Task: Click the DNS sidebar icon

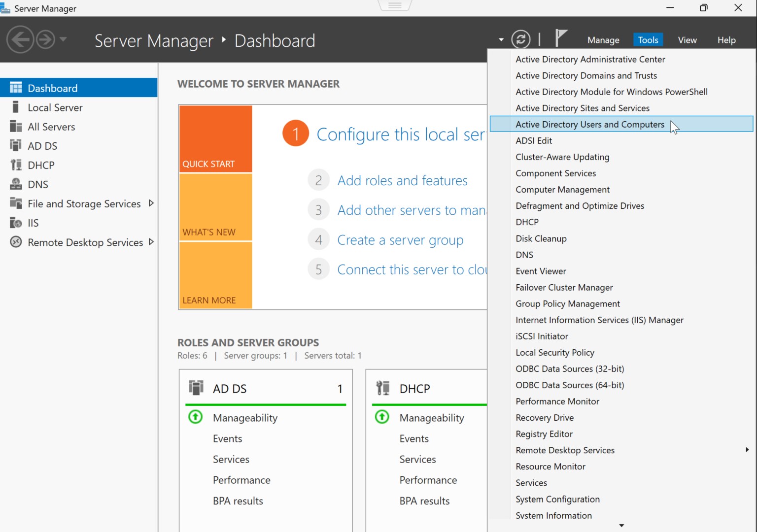Action: 16,184
